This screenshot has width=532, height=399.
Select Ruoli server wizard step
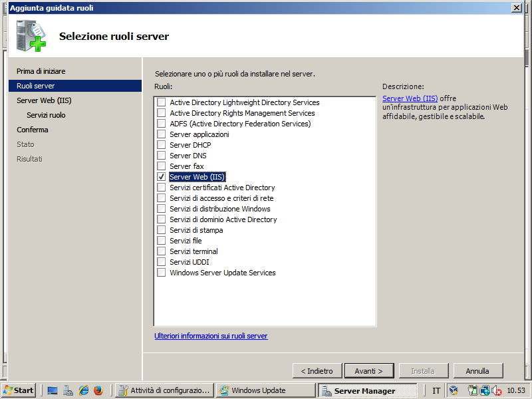click(74, 86)
